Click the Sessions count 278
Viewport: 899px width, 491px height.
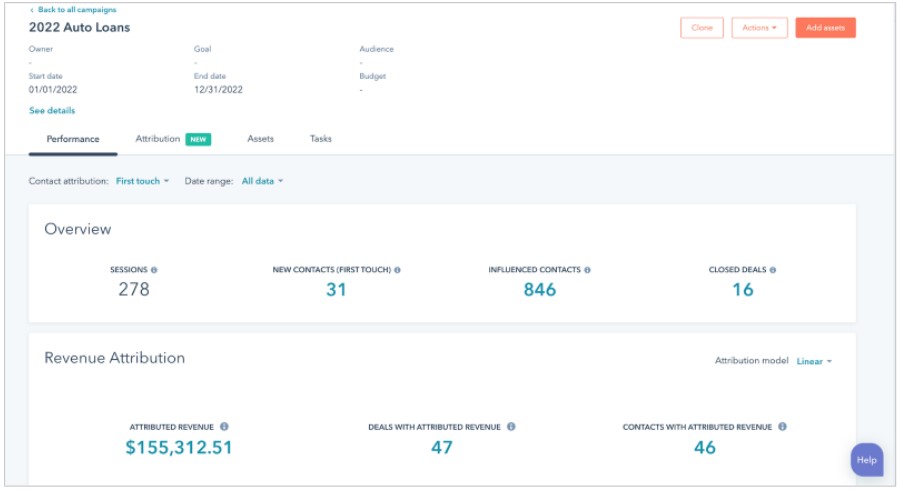click(134, 290)
